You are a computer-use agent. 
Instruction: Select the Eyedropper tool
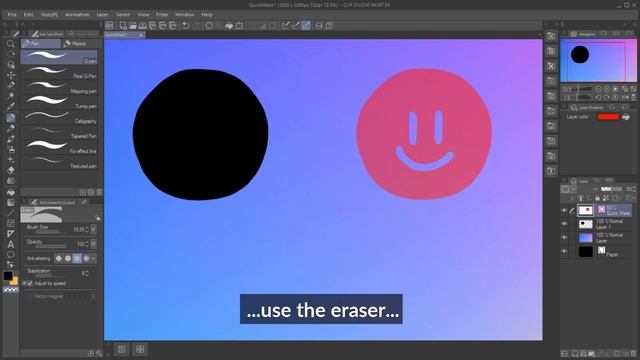click(x=11, y=107)
